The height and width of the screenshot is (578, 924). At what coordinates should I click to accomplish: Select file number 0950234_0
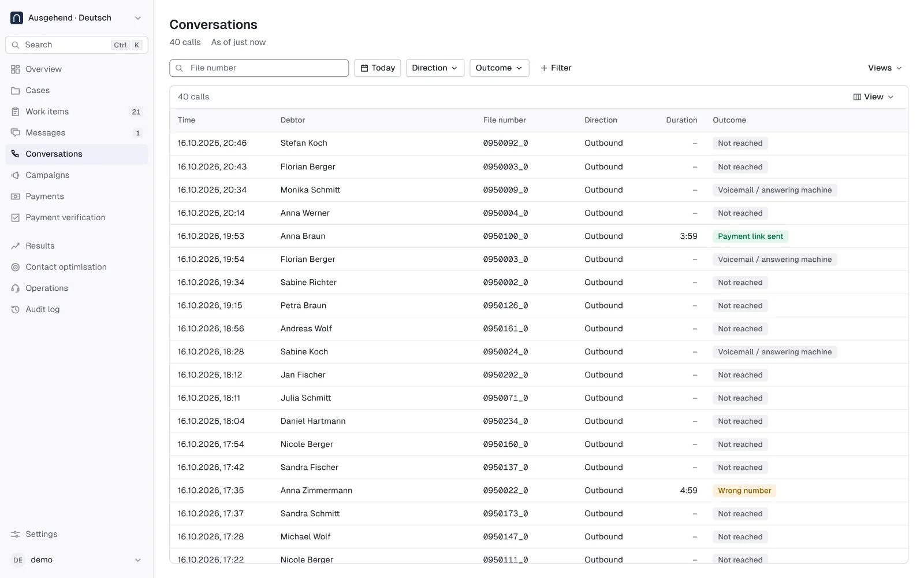[505, 421]
